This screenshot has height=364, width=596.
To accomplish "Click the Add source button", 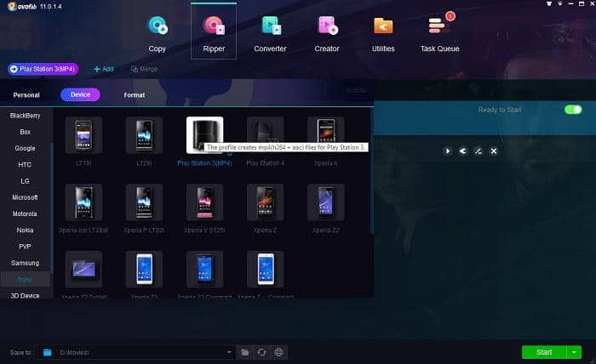I will (x=103, y=69).
